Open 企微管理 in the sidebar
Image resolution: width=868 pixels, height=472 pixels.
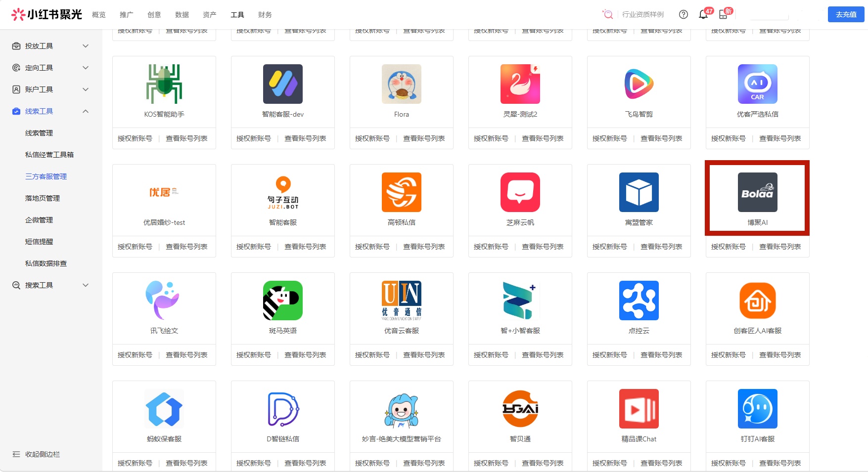click(39, 220)
